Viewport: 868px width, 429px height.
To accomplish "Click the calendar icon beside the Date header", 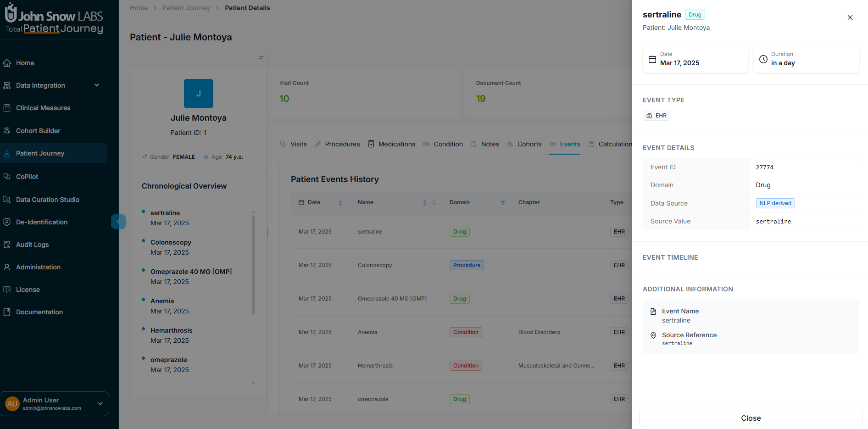I will pyautogui.click(x=301, y=202).
